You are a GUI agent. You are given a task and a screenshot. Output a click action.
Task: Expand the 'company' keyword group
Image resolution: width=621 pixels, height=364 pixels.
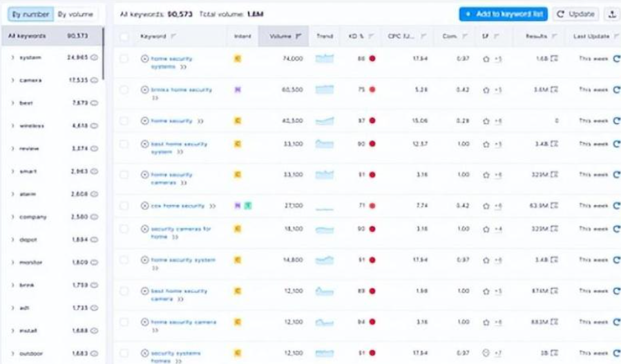tap(12, 217)
